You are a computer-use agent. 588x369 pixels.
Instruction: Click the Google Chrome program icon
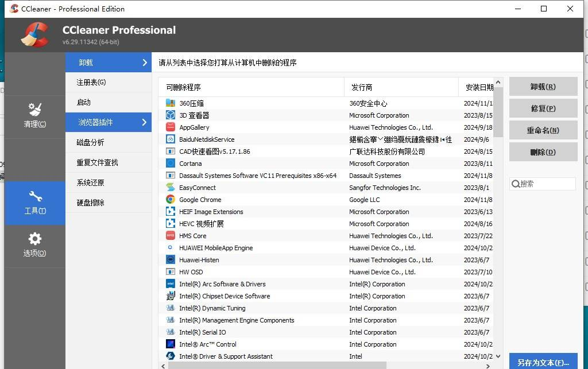click(x=171, y=200)
